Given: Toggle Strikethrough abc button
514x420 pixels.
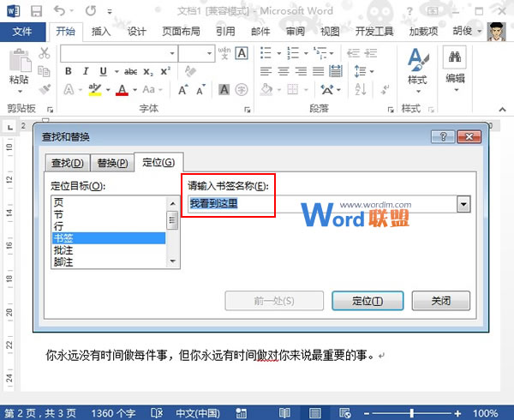Looking at the screenshot, I should point(130,71).
